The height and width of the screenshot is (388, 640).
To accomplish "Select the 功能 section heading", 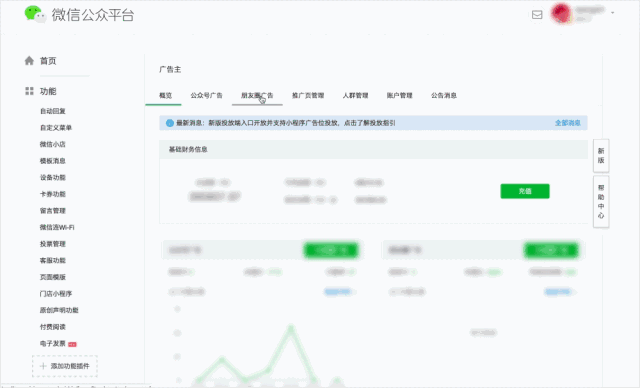I will tap(48, 91).
